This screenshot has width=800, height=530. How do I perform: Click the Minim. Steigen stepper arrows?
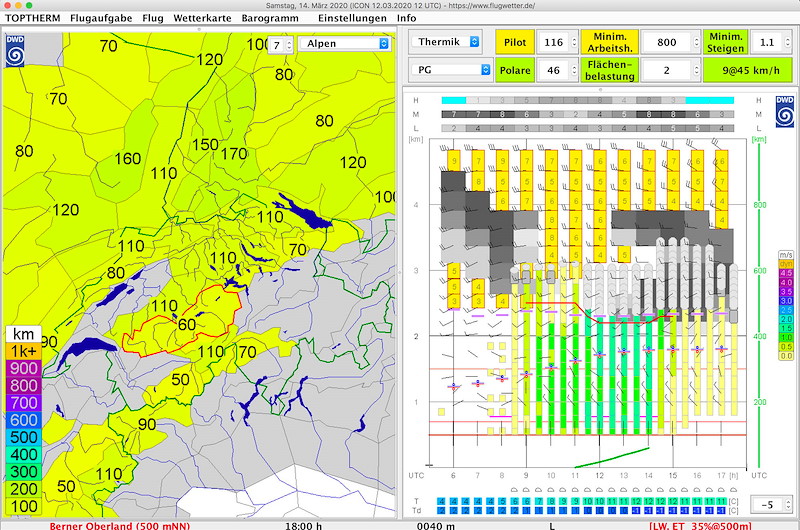(x=789, y=42)
